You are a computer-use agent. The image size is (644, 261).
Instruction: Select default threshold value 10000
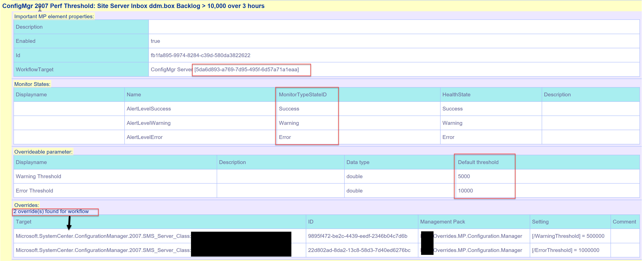pyautogui.click(x=465, y=191)
